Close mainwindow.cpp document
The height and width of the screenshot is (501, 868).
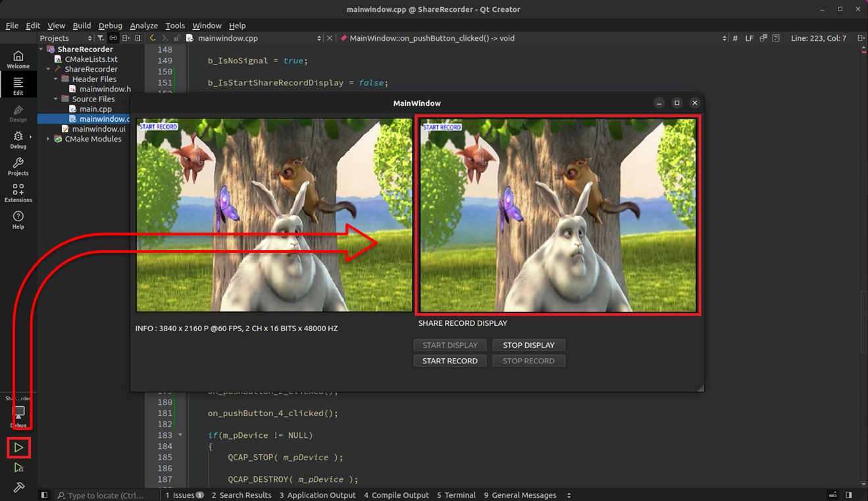click(330, 38)
